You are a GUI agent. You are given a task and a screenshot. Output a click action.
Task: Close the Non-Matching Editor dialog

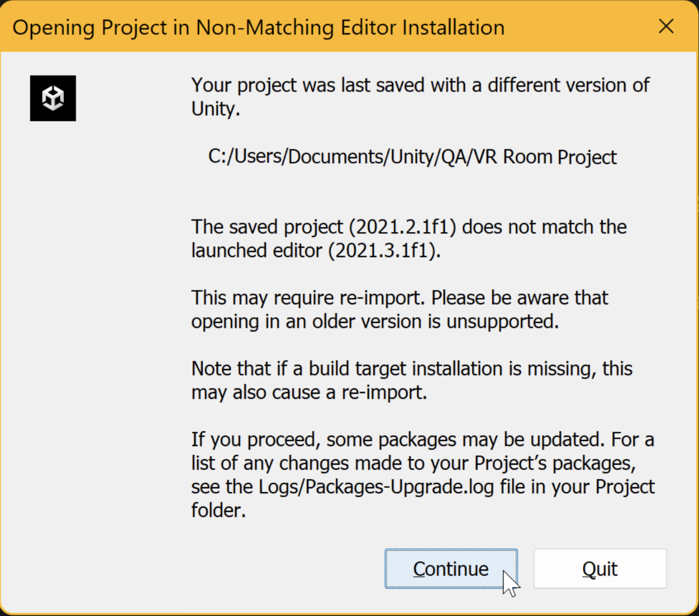(666, 27)
